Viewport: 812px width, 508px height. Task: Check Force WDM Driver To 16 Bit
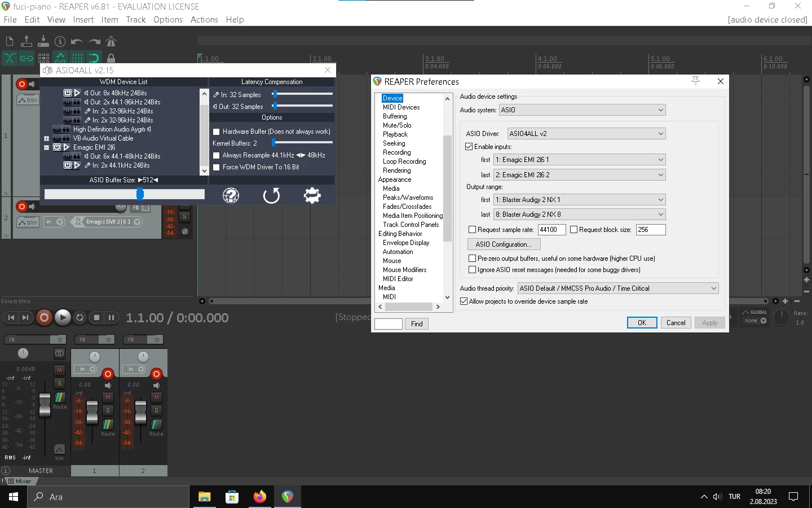216,167
